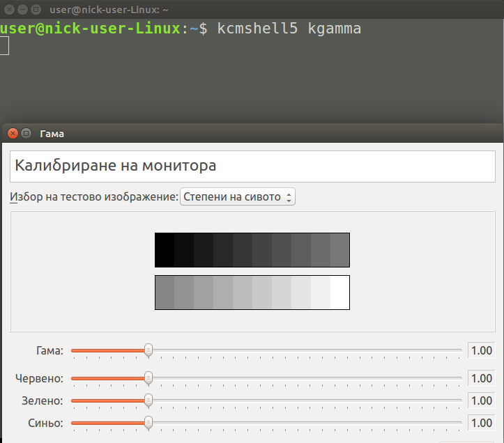This screenshot has width=504, height=443.
Task: Open the test image selection dropdown
Action: pyautogui.click(x=238, y=196)
